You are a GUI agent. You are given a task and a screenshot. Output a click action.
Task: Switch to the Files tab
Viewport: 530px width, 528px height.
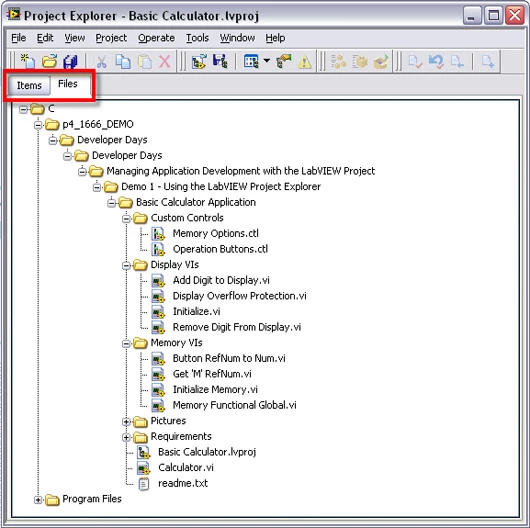[68, 84]
